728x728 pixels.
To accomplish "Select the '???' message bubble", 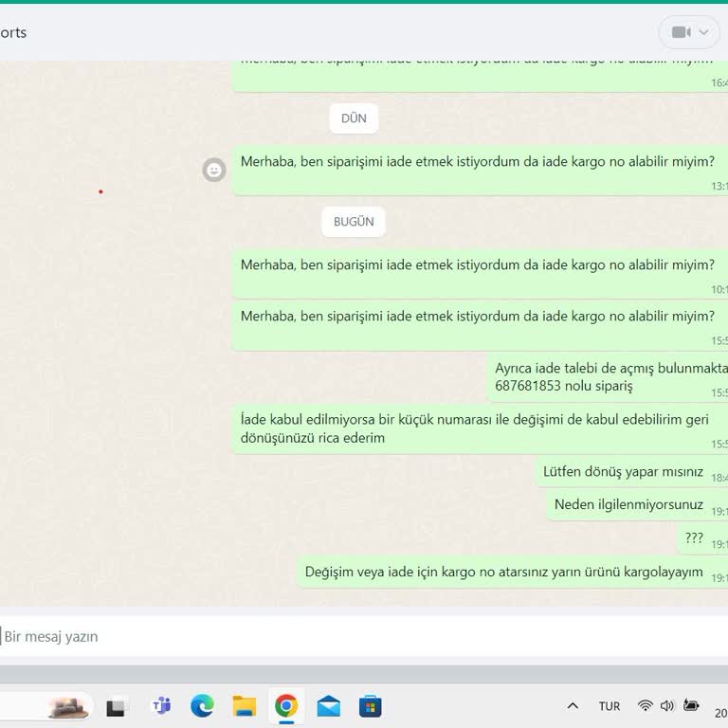I will point(702,538).
